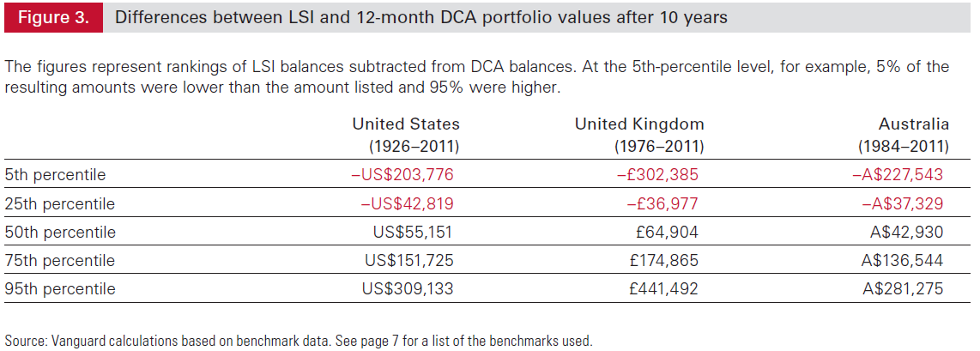The height and width of the screenshot is (351, 980).
Task: Click the figure title about LSI and DCA
Action: click(x=420, y=17)
